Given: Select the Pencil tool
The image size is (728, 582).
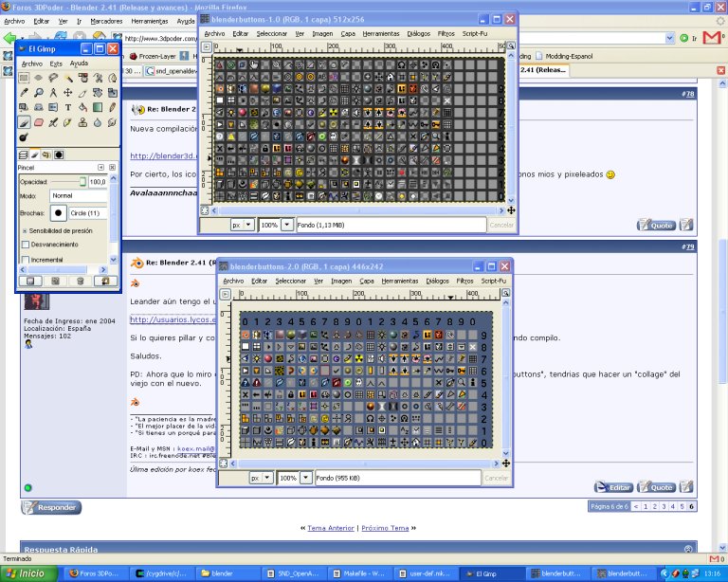Looking at the screenshot, I should pyautogui.click(x=112, y=108).
